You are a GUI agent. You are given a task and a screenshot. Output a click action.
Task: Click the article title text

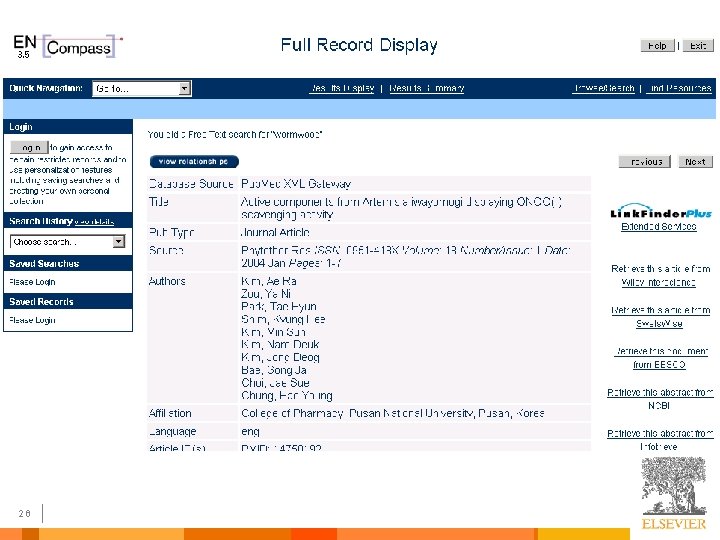[x=401, y=208]
